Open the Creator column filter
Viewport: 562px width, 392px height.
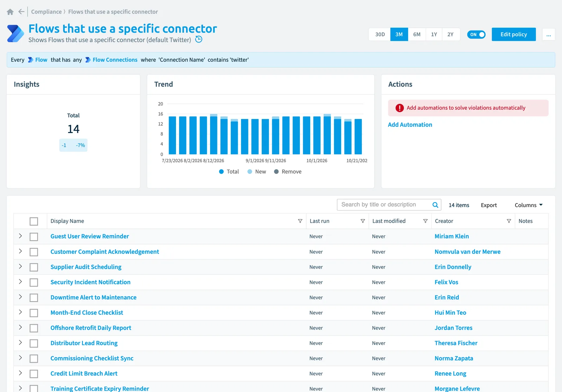tap(509, 221)
